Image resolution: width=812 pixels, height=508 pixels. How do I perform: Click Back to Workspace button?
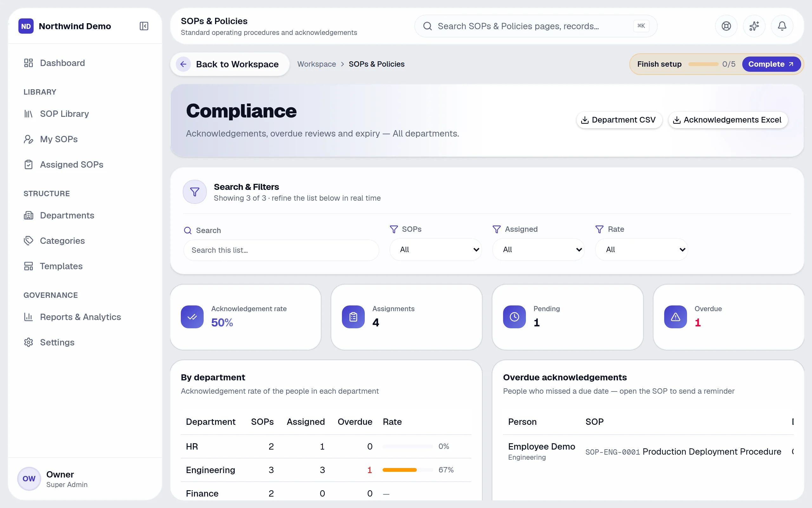pyautogui.click(x=230, y=64)
